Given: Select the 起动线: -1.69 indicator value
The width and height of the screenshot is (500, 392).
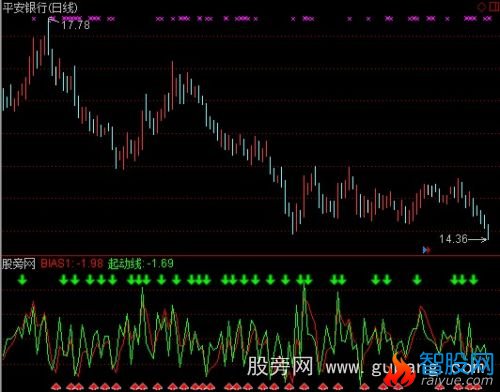Looking at the screenshot, I should [x=141, y=263].
